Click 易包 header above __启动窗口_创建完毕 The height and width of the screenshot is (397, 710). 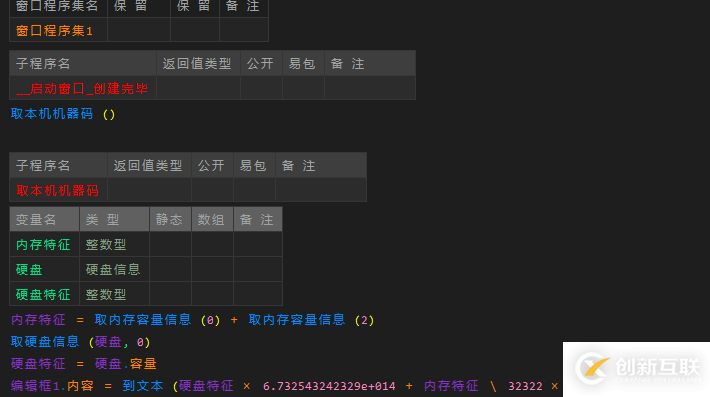coord(302,63)
